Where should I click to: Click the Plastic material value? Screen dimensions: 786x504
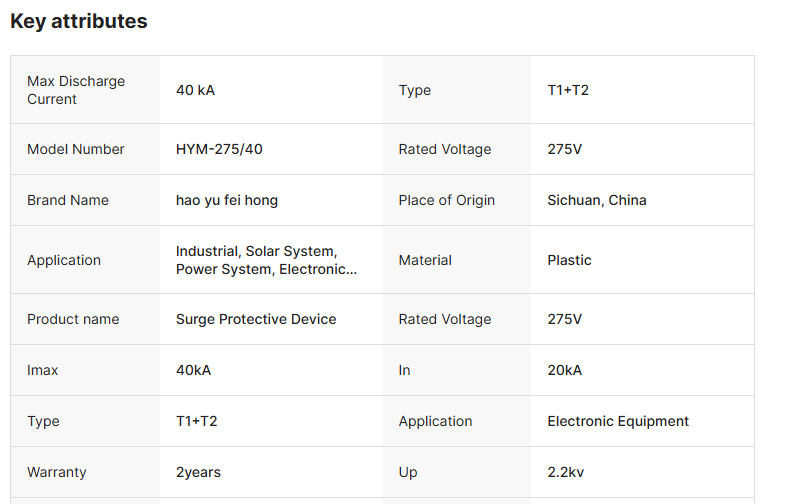tap(569, 260)
